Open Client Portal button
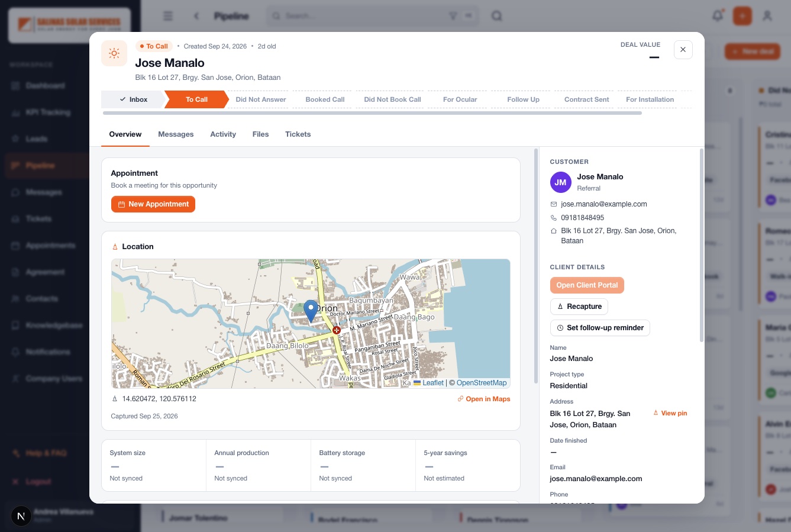Screen dimensions: 791x532 [x=587, y=285]
